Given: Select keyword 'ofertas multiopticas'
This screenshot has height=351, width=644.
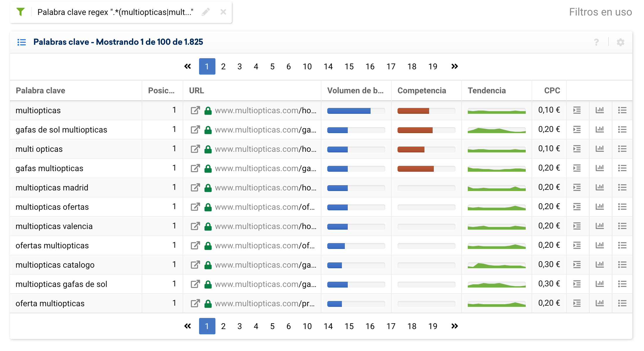Looking at the screenshot, I should click(x=52, y=246).
